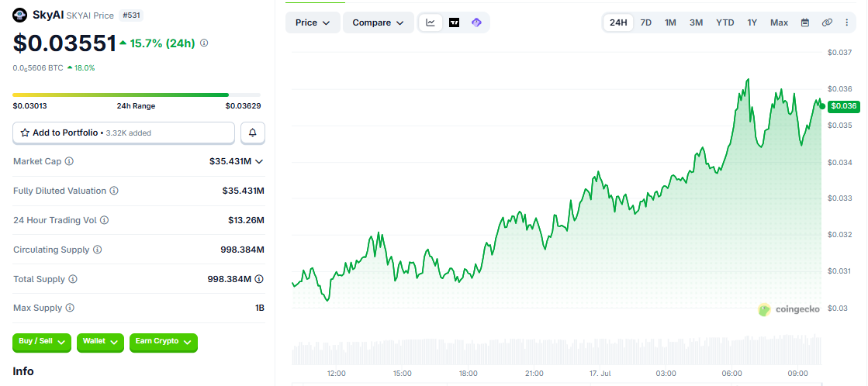Click the Add to Portfolio button
This screenshot has height=386, width=868.
(124, 133)
